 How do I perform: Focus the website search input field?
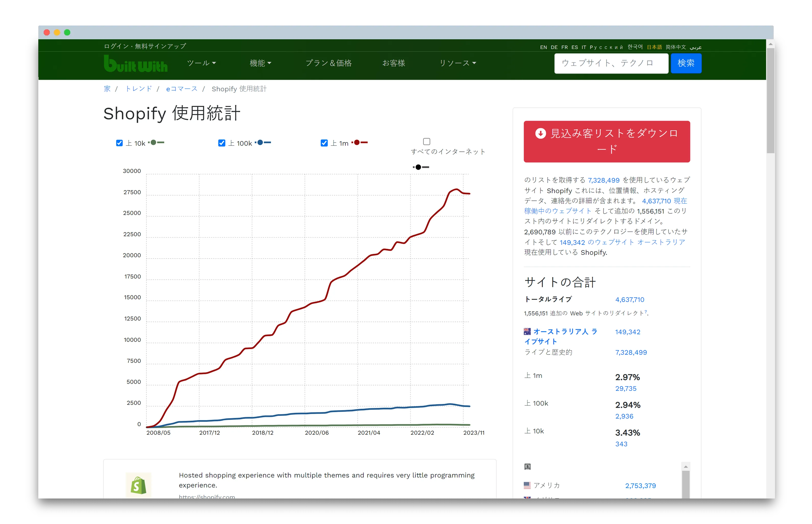pos(611,63)
